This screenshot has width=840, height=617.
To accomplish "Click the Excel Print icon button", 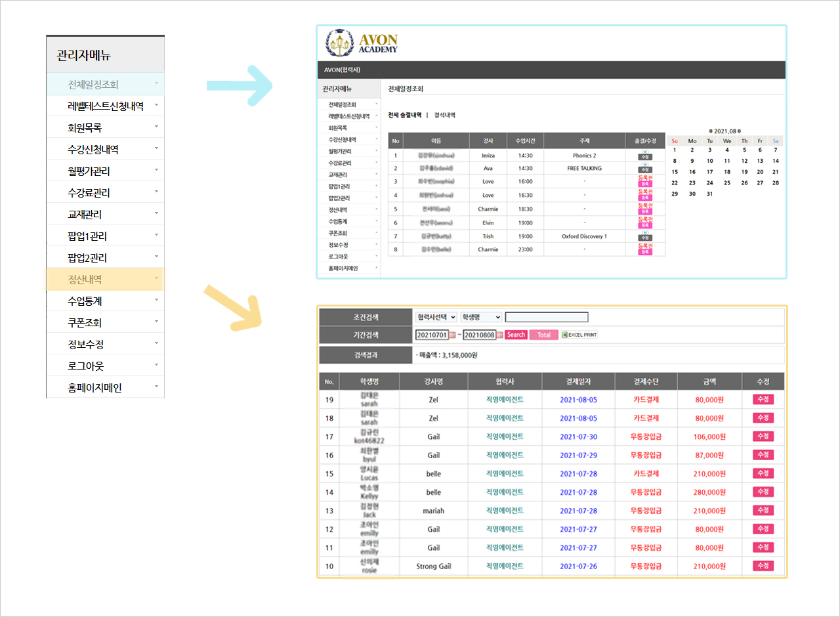I will [579, 335].
